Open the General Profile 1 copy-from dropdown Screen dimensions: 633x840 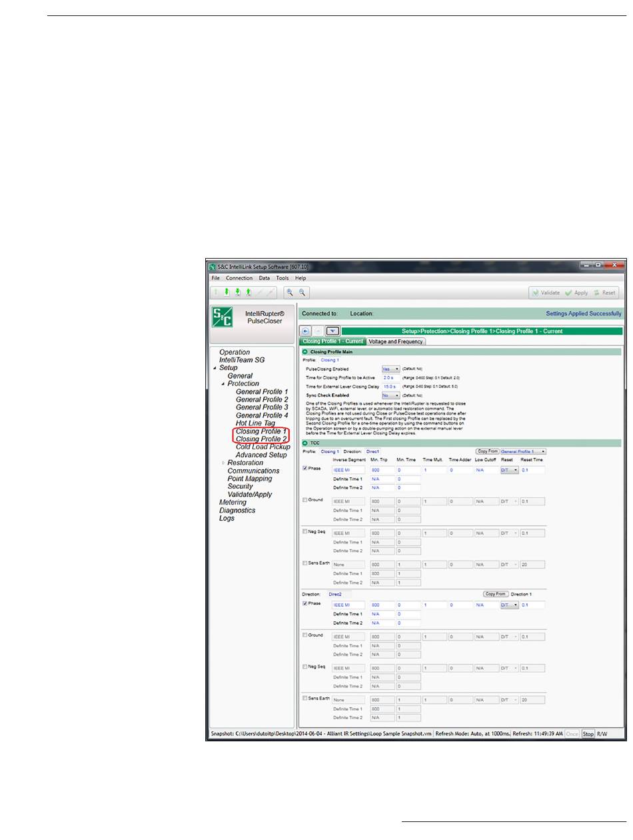(x=523, y=451)
